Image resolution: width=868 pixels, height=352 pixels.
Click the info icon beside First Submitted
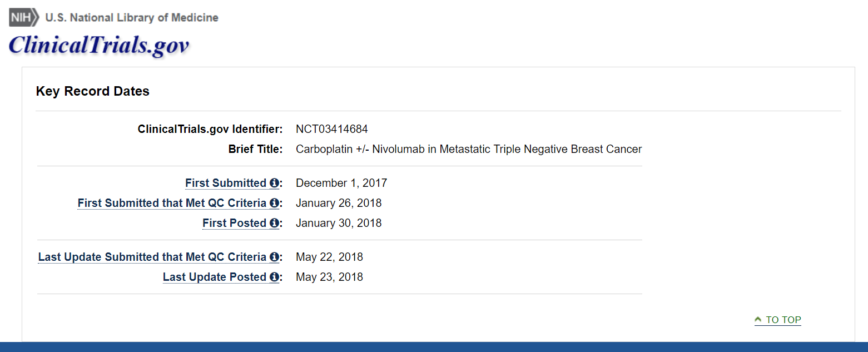274,183
